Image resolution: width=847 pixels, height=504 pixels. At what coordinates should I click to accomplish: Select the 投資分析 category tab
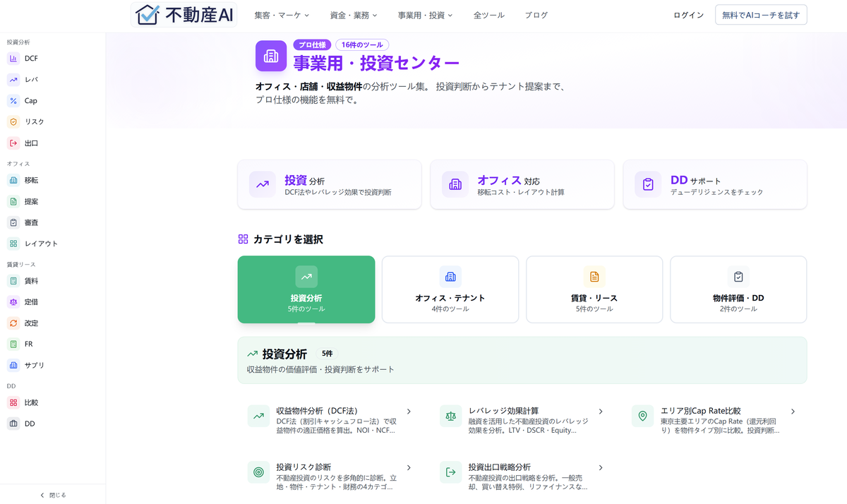[306, 289]
